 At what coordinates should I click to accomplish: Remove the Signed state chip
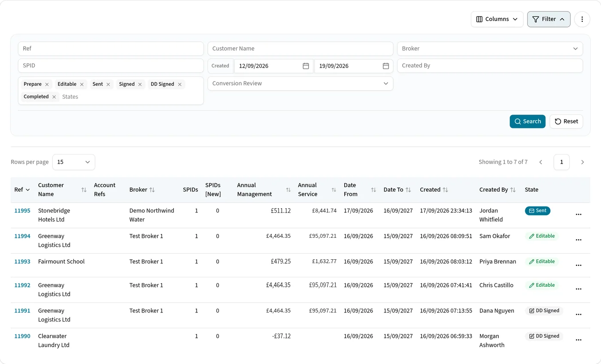[140, 85]
